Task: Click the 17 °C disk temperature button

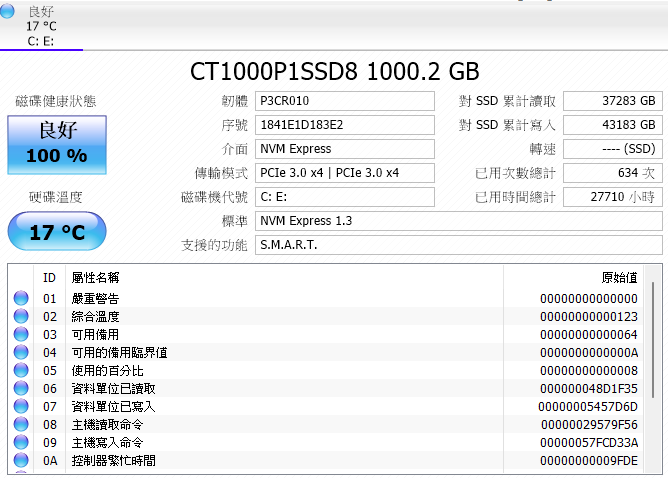Action: (x=56, y=232)
